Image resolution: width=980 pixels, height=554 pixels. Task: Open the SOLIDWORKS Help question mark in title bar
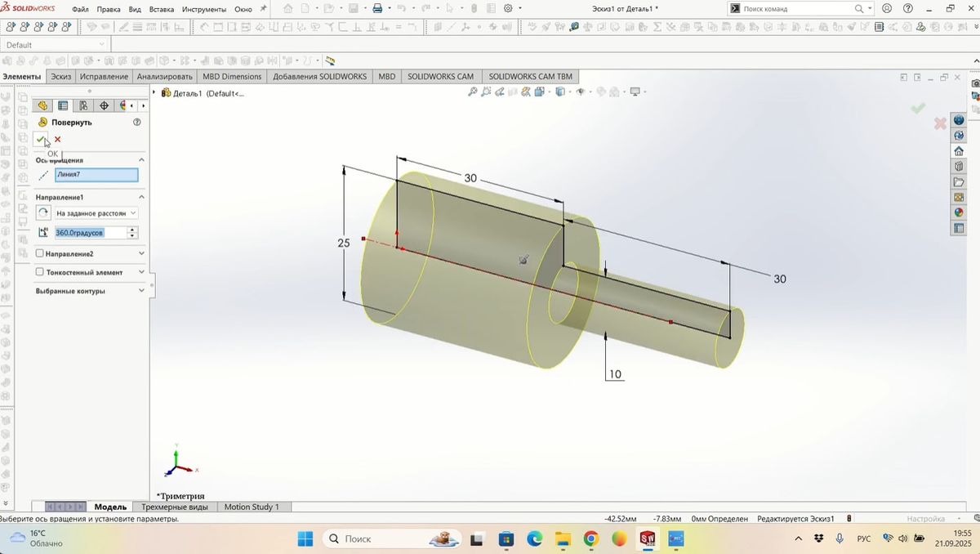(908, 8)
